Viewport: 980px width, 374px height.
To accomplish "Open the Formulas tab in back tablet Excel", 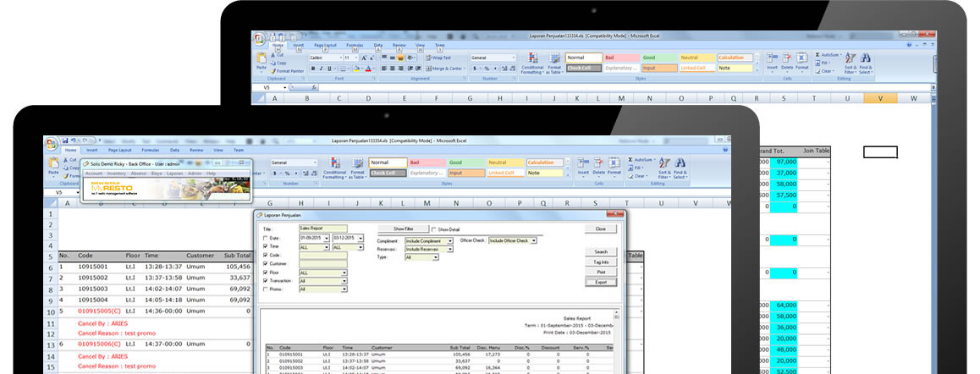I will pyautogui.click(x=355, y=45).
